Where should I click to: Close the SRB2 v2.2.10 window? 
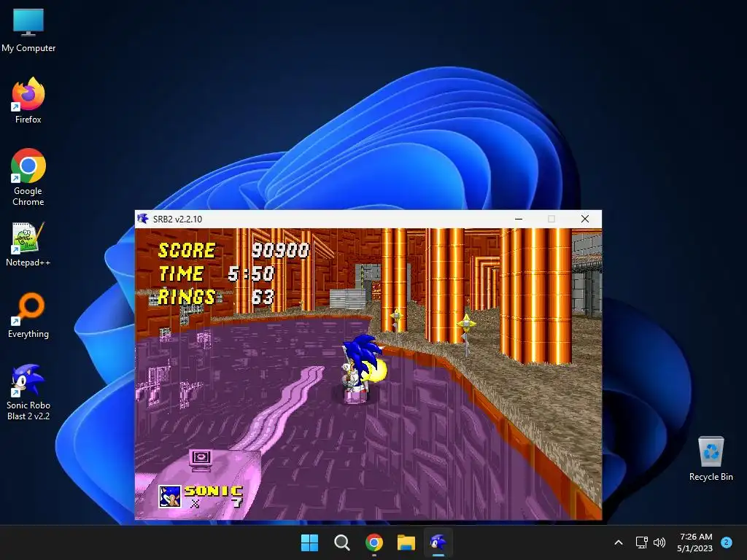tap(585, 219)
